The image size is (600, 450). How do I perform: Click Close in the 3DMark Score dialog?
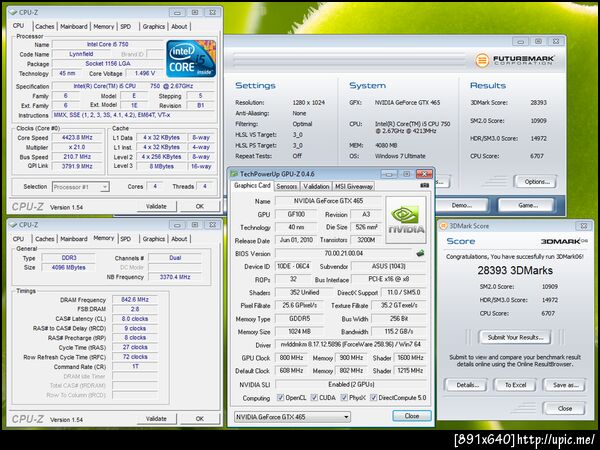tap(565, 408)
